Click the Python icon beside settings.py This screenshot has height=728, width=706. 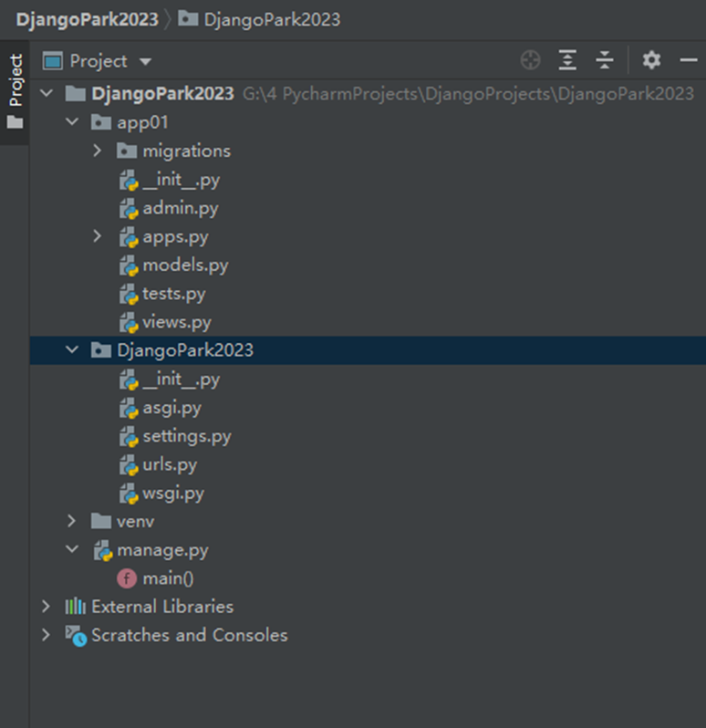click(129, 437)
